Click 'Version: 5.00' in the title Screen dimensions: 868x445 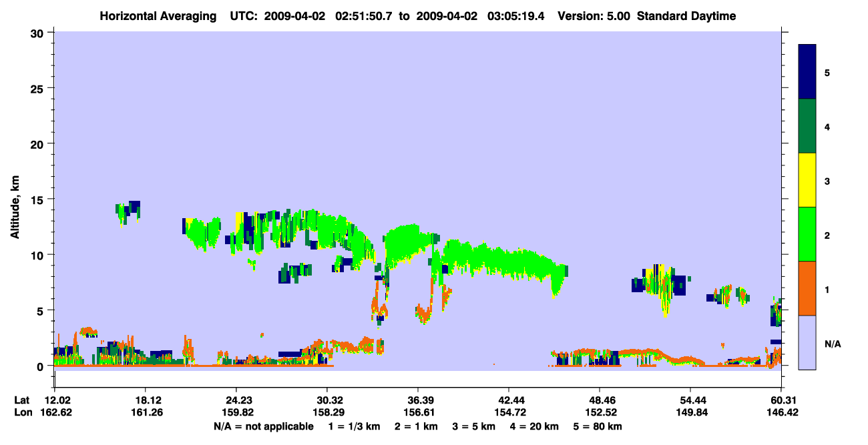(594, 16)
